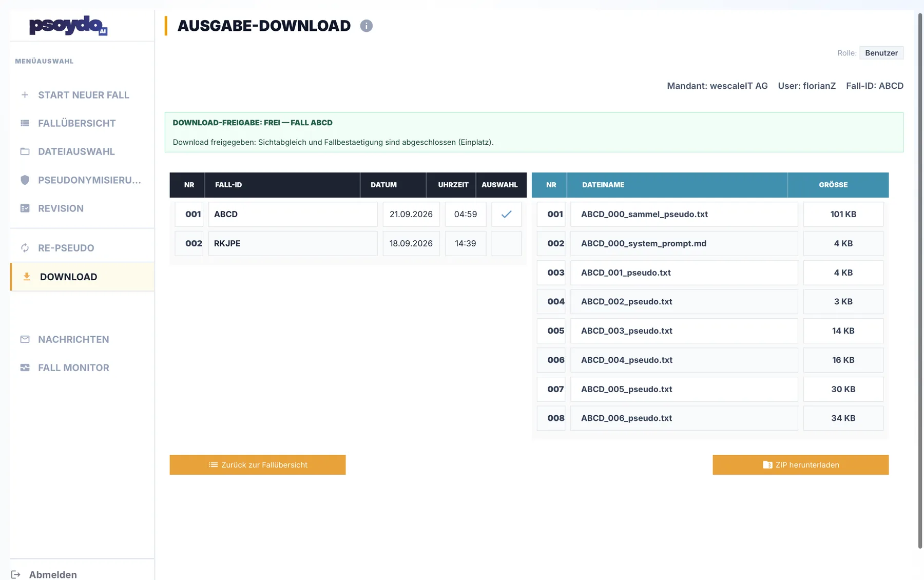This screenshot has height=580, width=924.
Task: Click the Fall-ID column header
Action: pyautogui.click(x=282, y=185)
